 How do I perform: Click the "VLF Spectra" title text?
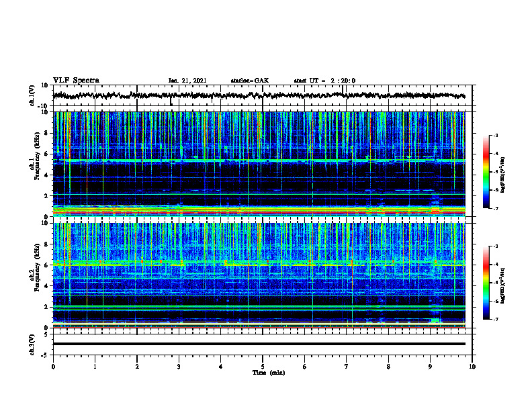[x=76, y=81]
